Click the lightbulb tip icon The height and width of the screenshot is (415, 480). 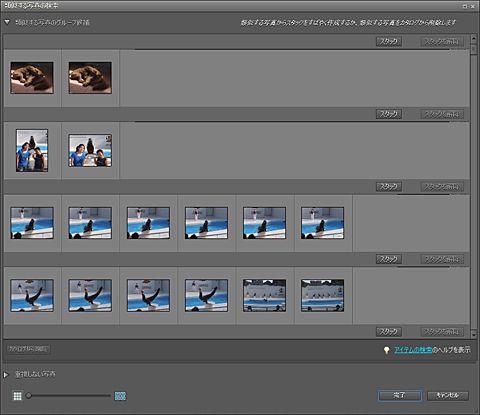pos(386,350)
